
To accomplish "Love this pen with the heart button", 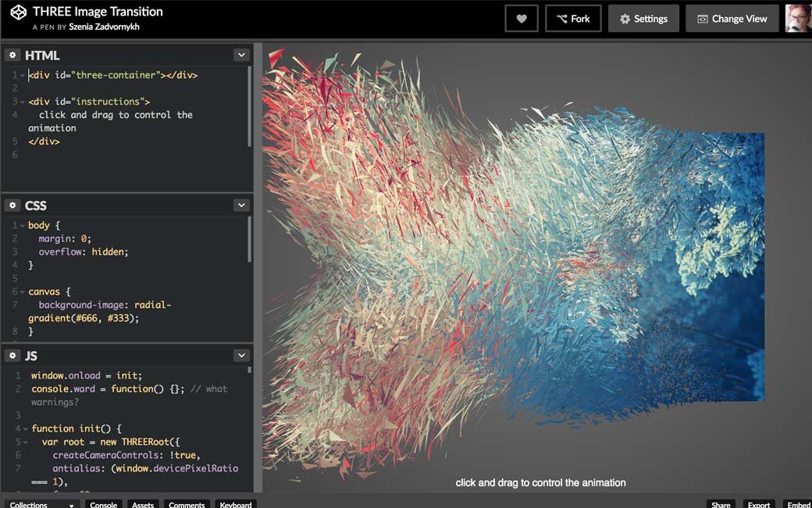I will click(522, 19).
